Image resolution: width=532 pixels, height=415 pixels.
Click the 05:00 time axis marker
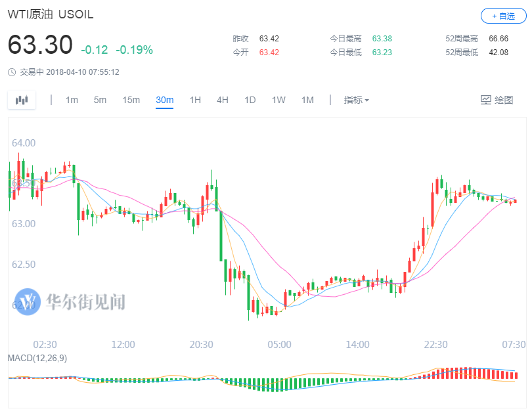(279, 344)
